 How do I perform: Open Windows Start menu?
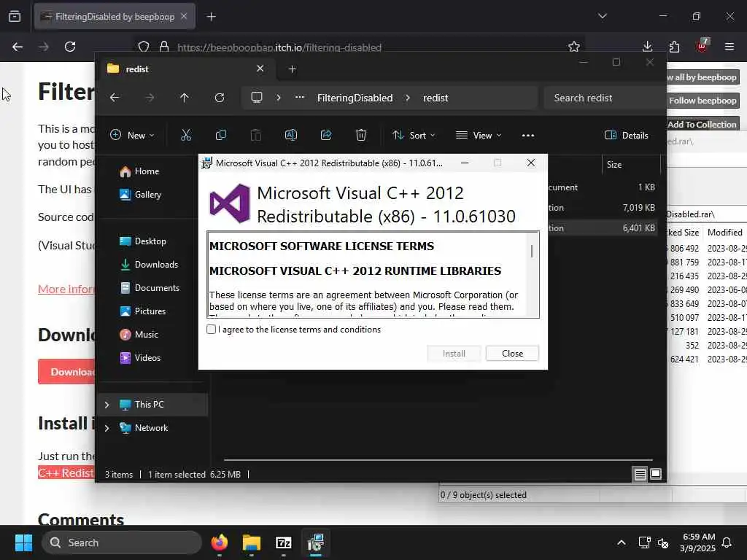pyautogui.click(x=23, y=542)
